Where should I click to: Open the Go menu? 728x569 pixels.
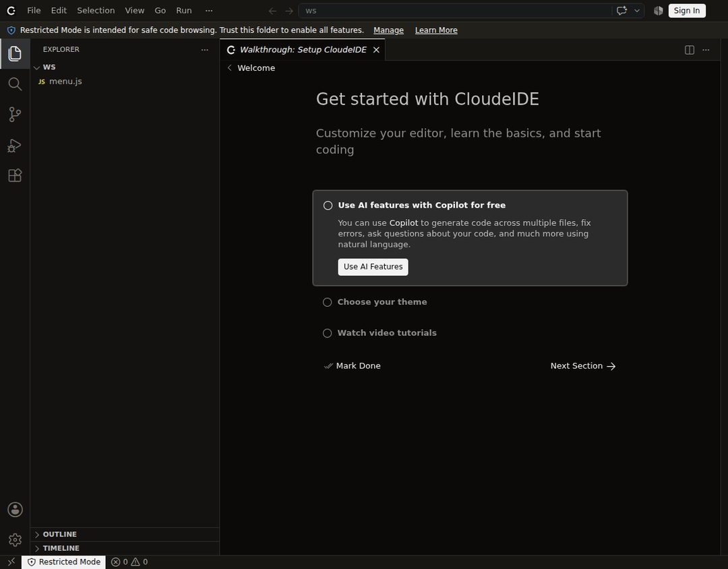pyautogui.click(x=160, y=10)
